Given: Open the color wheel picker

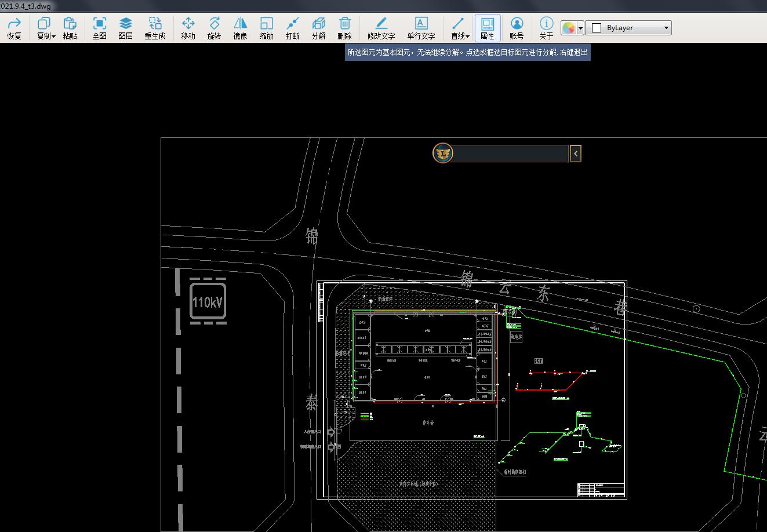Looking at the screenshot, I should [x=569, y=28].
